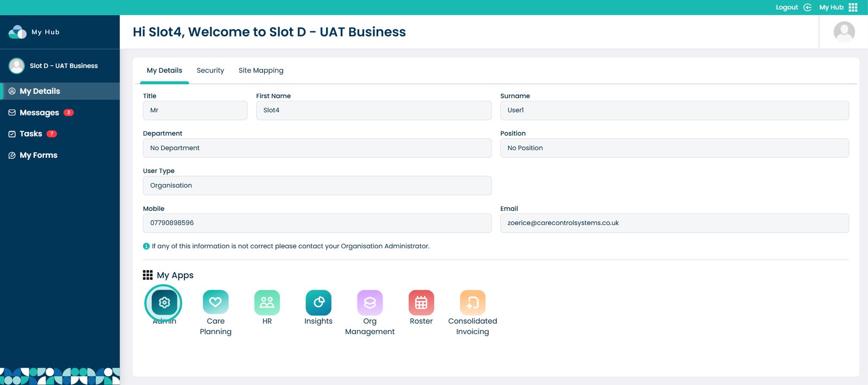Click the Department field
The height and width of the screenshot is (385, 868).
click(x=317, y=148)
